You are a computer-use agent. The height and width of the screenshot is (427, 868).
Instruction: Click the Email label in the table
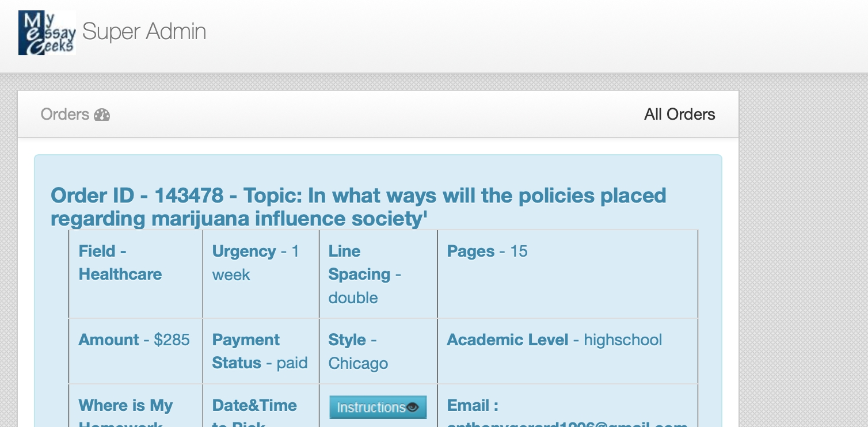(x=473, y=406)
